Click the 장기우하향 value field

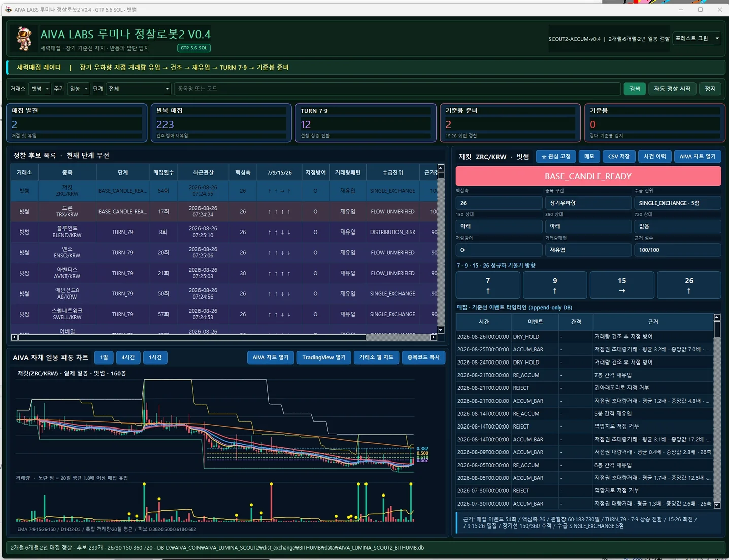click(x=588, y=203)
